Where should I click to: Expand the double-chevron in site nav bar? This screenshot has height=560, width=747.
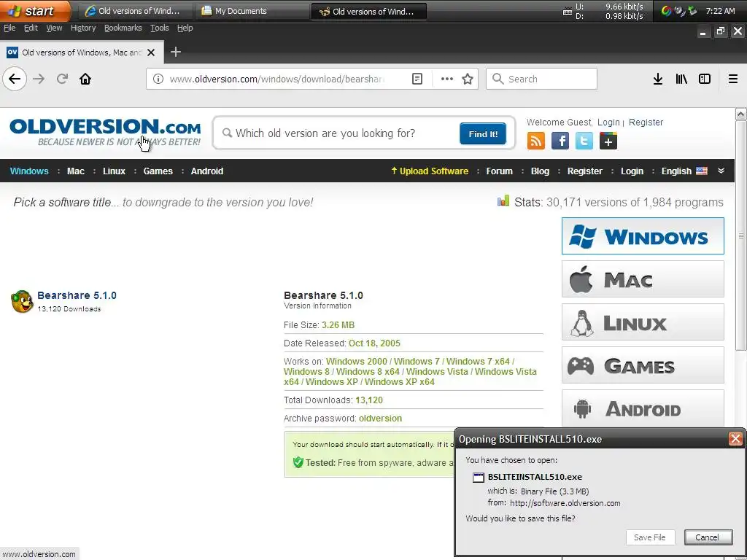pyautogui.click(x=721, y=171)
